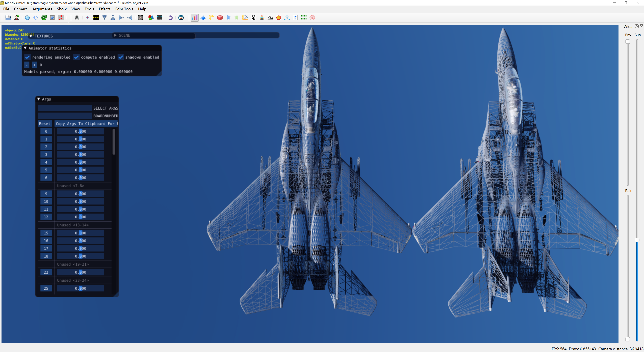
Task: Click the green dots grid icon
Action: (x=304, y=18)
